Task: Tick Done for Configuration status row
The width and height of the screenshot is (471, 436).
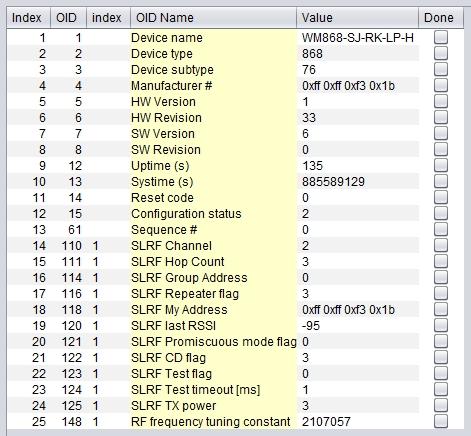Action: (441, 213)
